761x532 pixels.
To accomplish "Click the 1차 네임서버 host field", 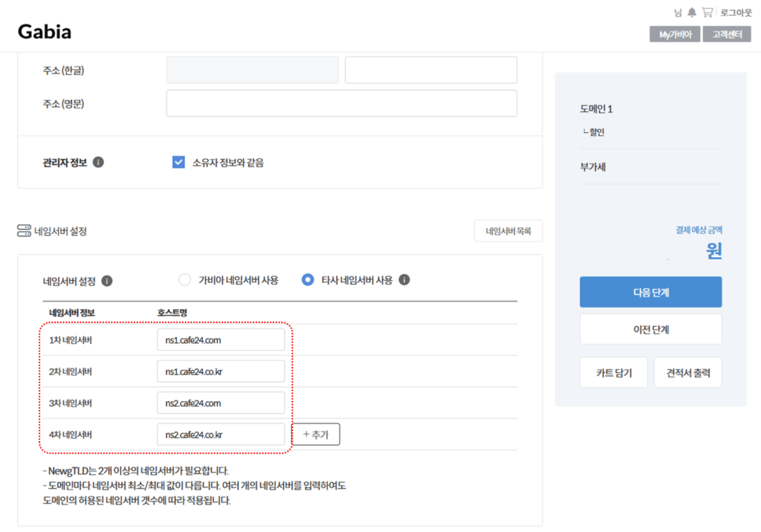I will tap(221, 340).
